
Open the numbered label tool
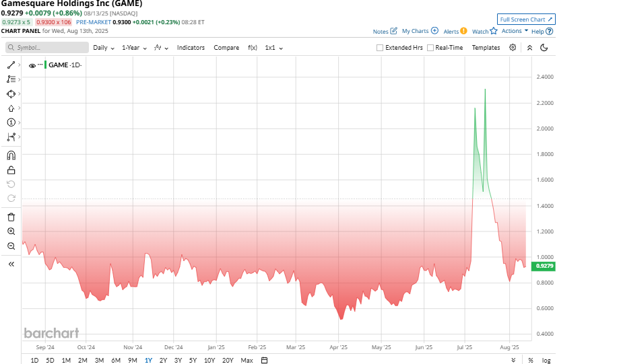(x=11, y=122)
